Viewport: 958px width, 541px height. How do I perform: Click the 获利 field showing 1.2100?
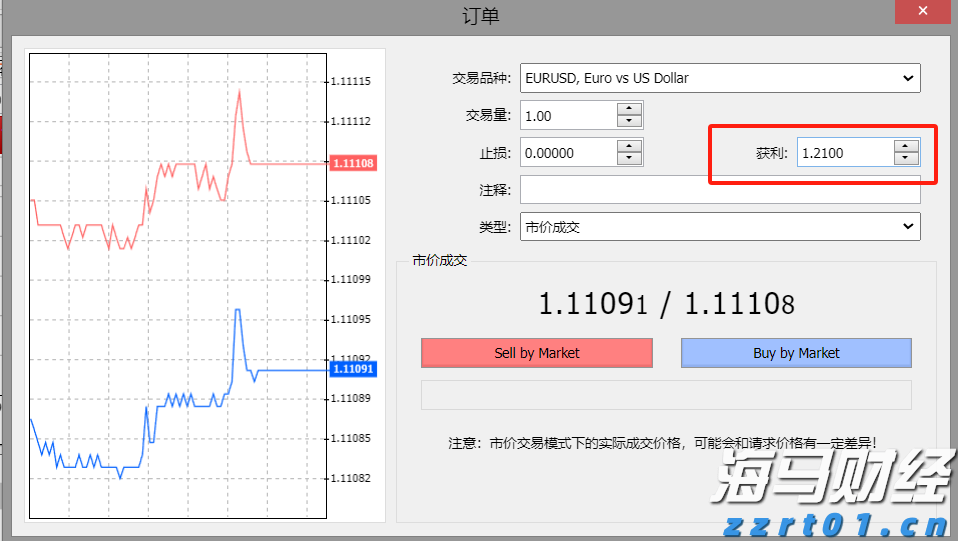pyautogui.click(x=844, y=153)
